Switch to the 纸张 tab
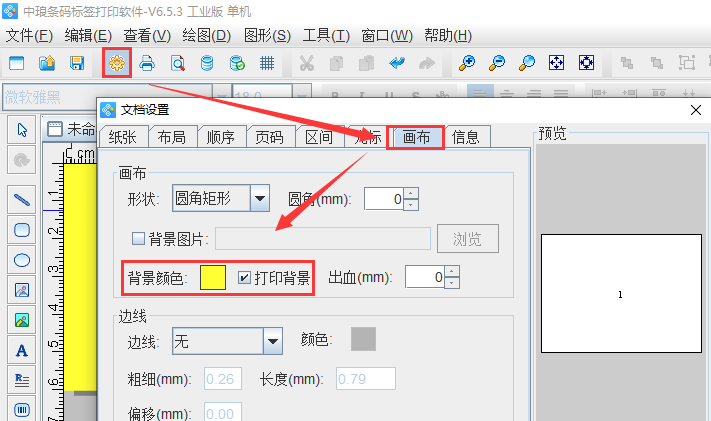This screenshot has height=421, width=711. [x=123, y=137]
